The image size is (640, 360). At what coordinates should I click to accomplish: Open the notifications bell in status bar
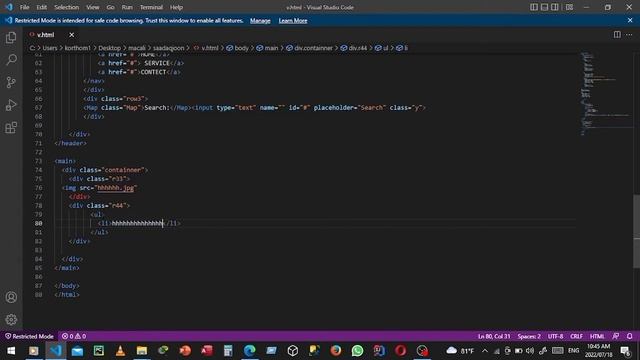[629, 336]
